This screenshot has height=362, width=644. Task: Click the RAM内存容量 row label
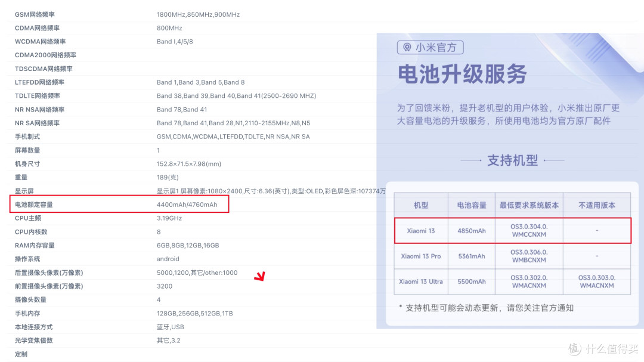click(35, 245)
